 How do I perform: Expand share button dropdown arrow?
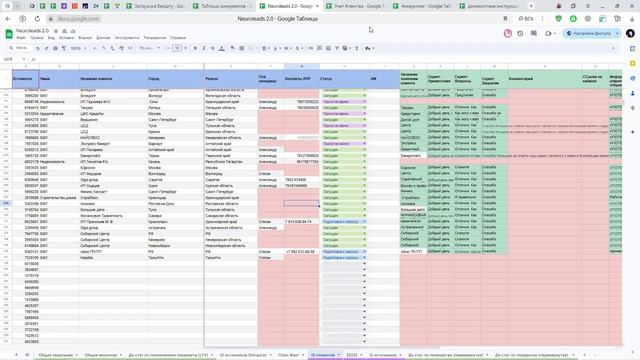click(x=617, y=33)
